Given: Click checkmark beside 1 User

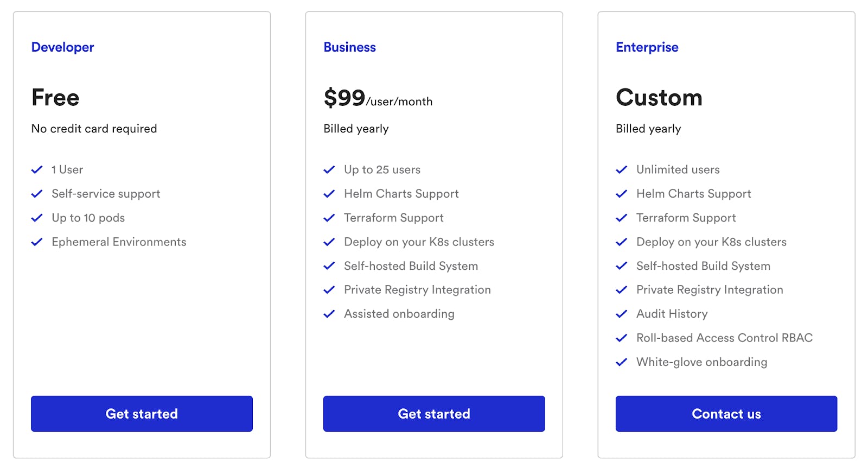Looking at the screenshot, I should coord(37,170).
